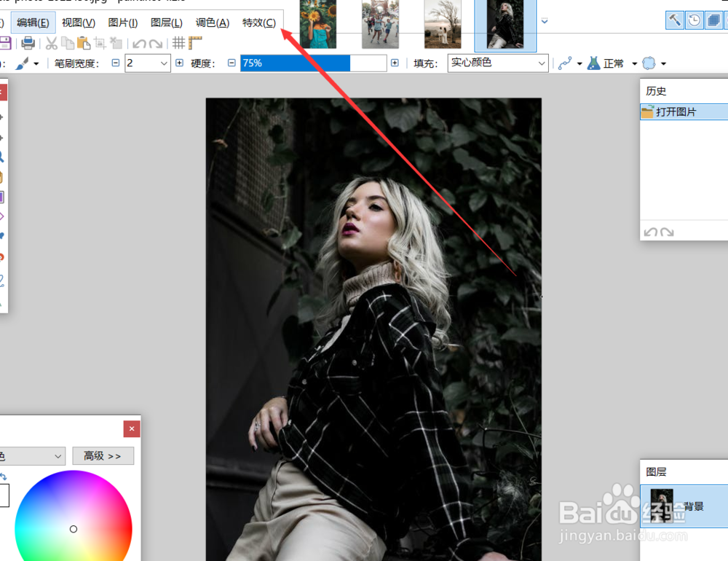Image resolution: width=728 pixels, height=561 pixels.
Task: Click the Undo arrow in toolbar
Action: pyautogui.click(x=139, y=44)
